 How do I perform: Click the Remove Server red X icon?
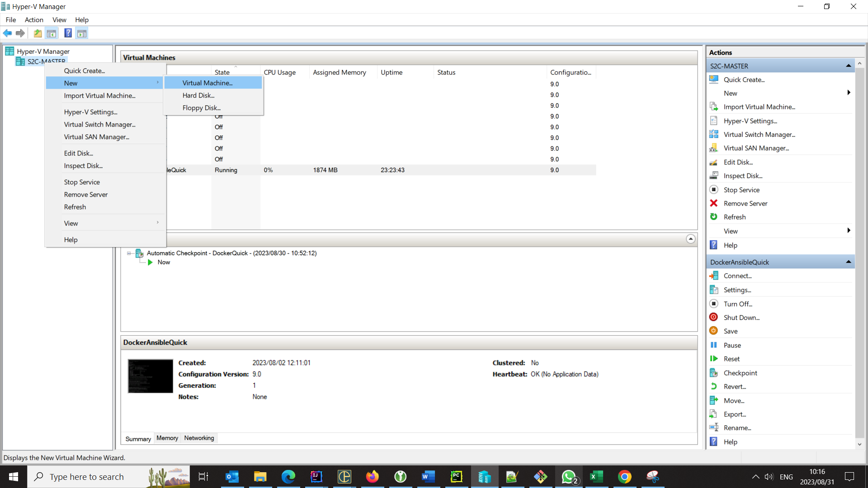click(714, 203)
